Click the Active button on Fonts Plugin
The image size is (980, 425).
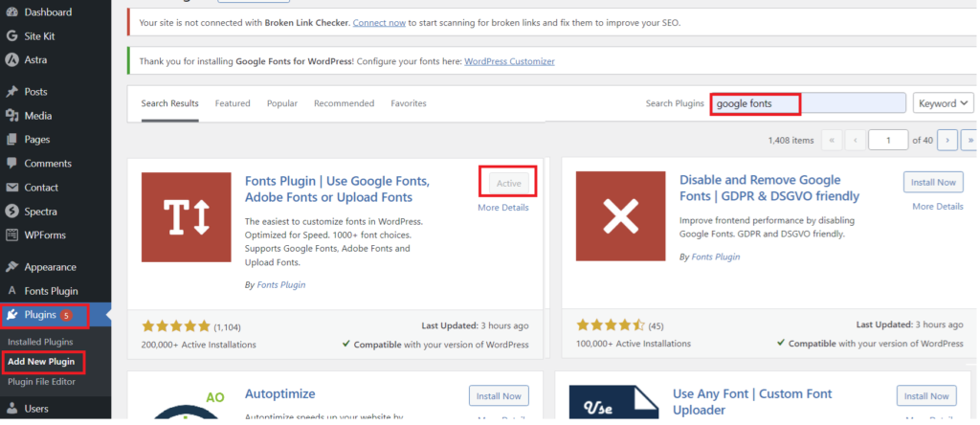509,183
